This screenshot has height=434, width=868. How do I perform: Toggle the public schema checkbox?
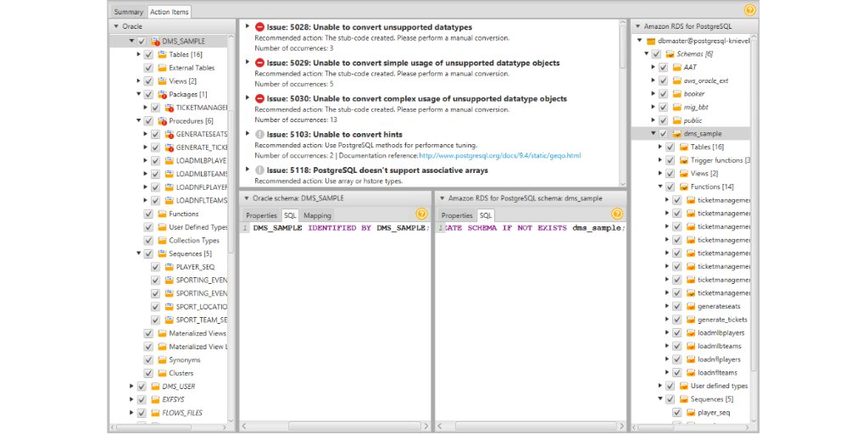click(x=663, y=120)
